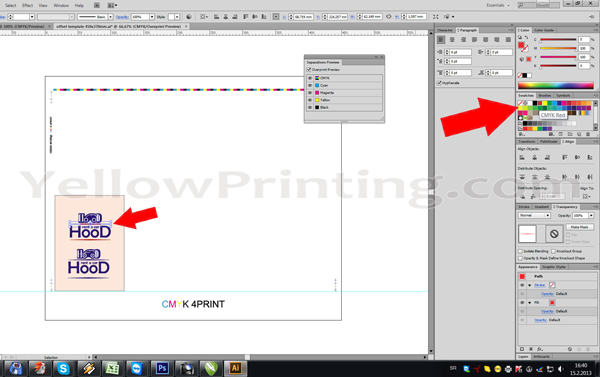Click Horizontal Align Right icon in Align panel
The image size is (600, 377).
pyautogui.click(x=547, y=157)
